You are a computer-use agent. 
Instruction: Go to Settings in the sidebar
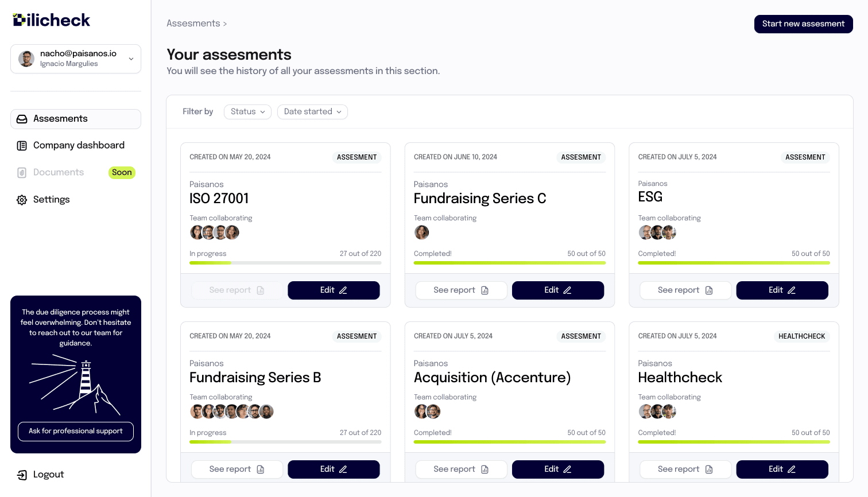coord(51,200)
